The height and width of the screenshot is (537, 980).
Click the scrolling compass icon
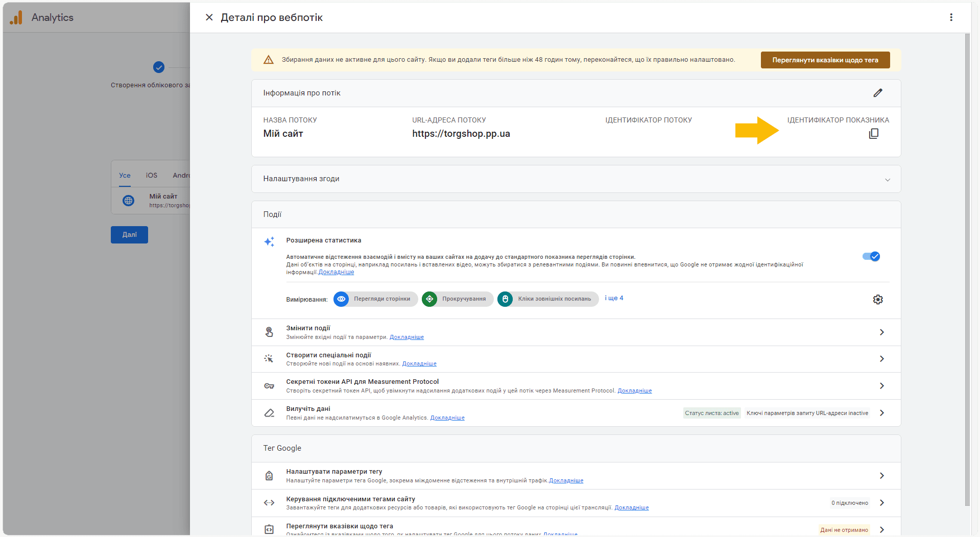coord(429,299)
